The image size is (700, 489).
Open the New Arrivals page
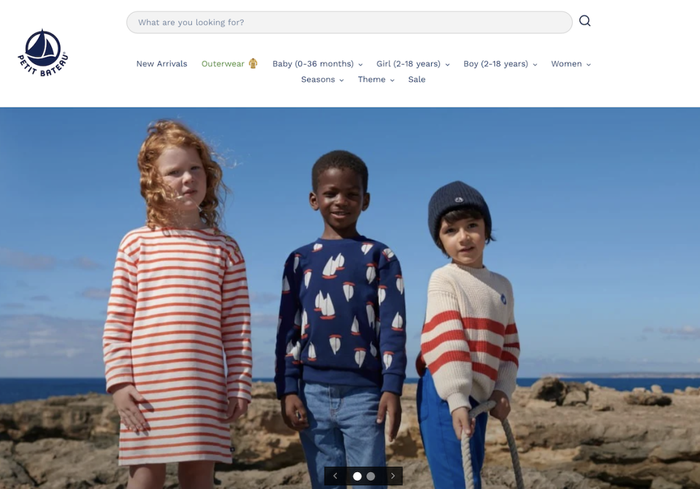tap(162, 64)
